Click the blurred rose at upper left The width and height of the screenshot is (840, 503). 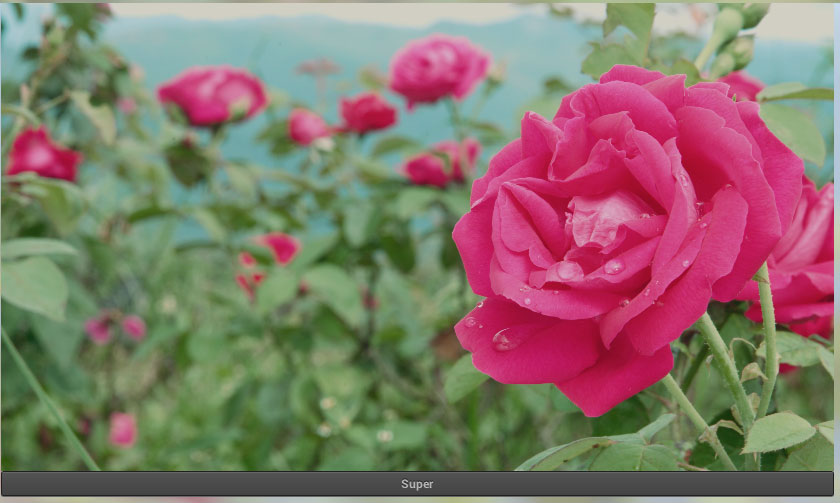click(212, 95)
